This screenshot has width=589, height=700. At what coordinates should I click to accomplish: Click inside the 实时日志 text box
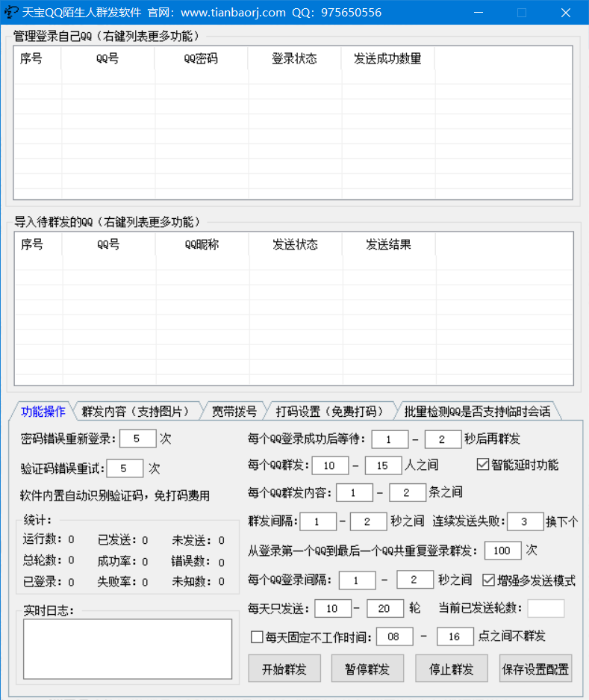click(128, 649)
